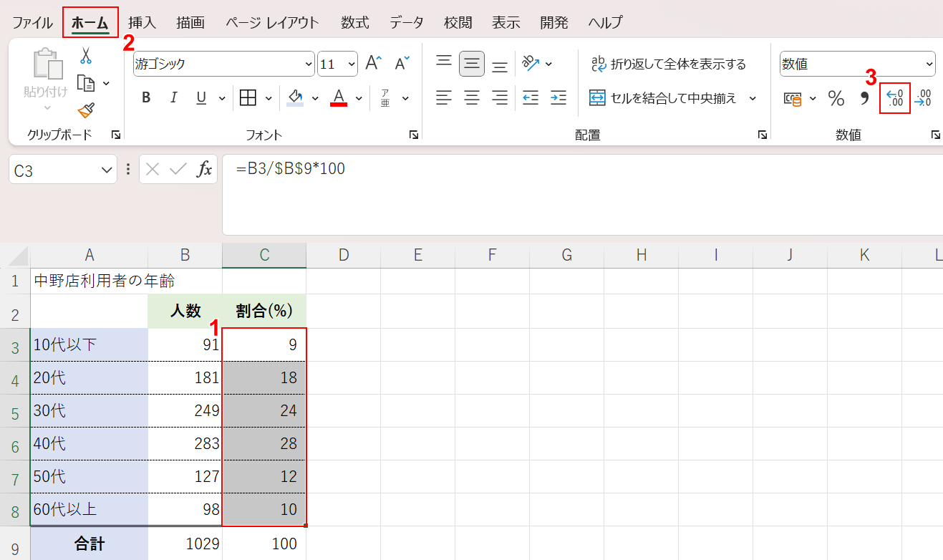The image size is (943, 560).
Task: Open the clipboard group dialog launcher
Action: click(116, 135)
